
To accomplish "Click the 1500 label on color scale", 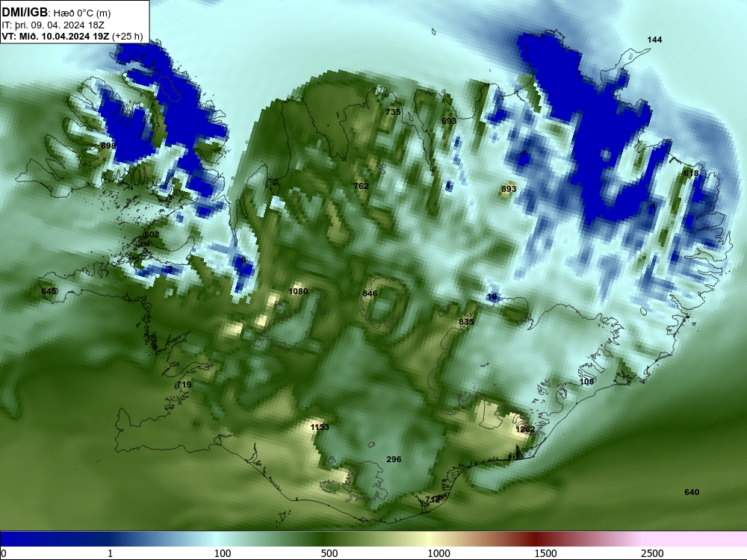I will pos(545,553).
